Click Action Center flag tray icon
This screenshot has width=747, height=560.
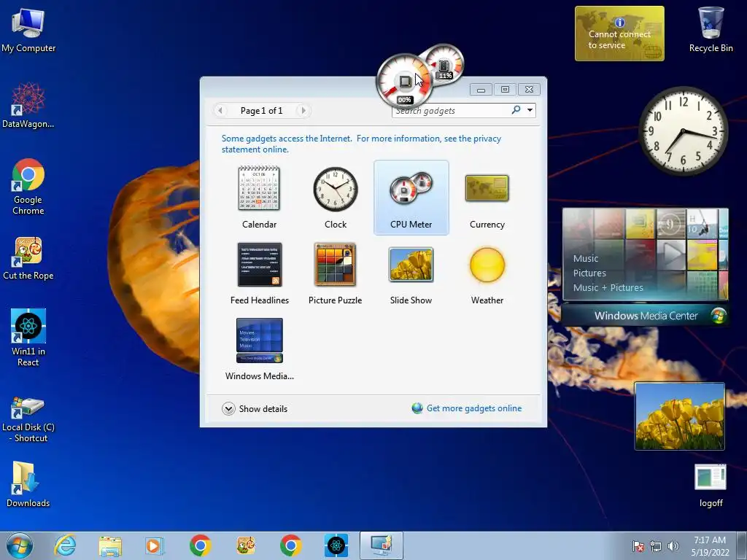[x=638, y=546]
